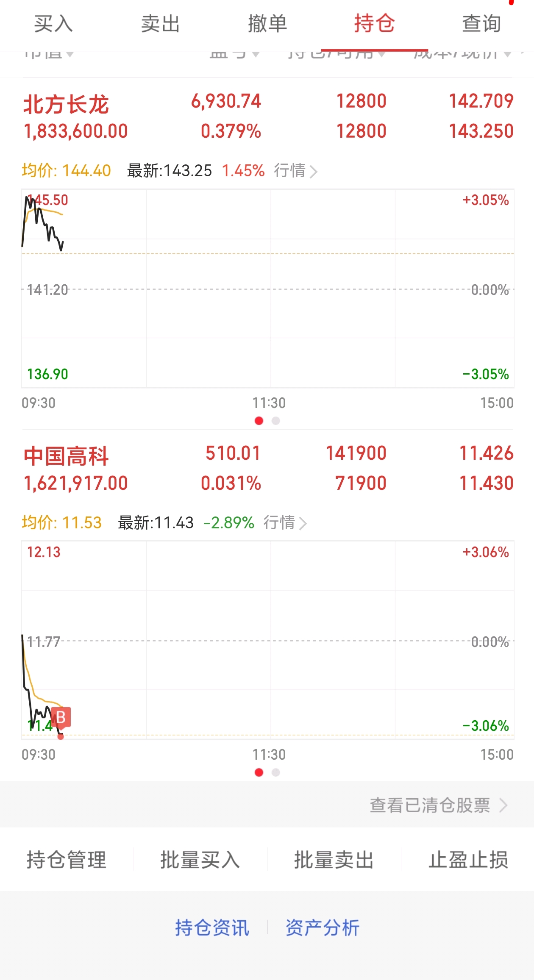Tap 批量买入 button
Viewport: 534px width, 980px height.
click(200, 860)
